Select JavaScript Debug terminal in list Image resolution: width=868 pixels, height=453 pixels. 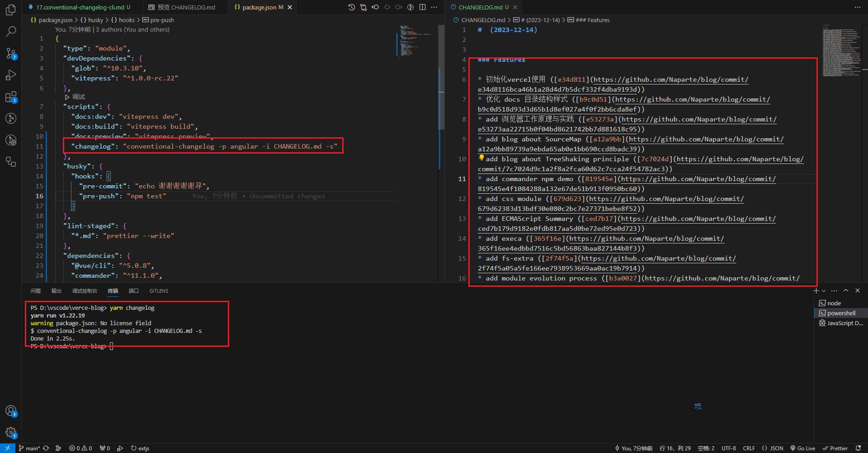pos(841,323)
